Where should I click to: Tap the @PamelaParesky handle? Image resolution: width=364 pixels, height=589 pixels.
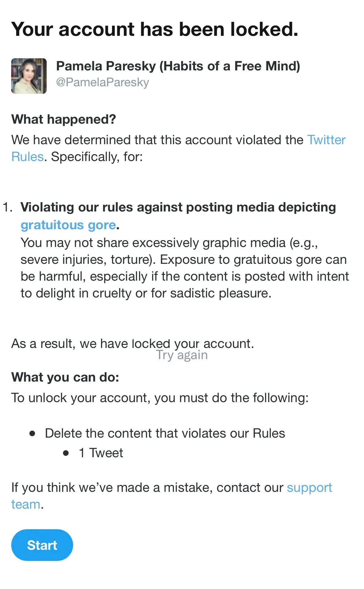click(102, 82)
